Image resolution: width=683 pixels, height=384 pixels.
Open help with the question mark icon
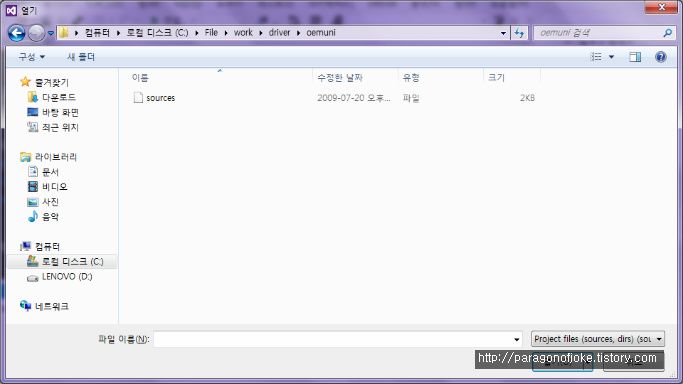(x=661, y=57)
